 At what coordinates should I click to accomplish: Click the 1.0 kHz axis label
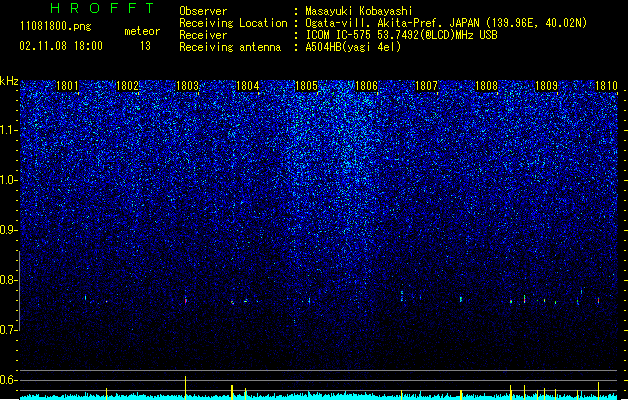click(9, 180)
